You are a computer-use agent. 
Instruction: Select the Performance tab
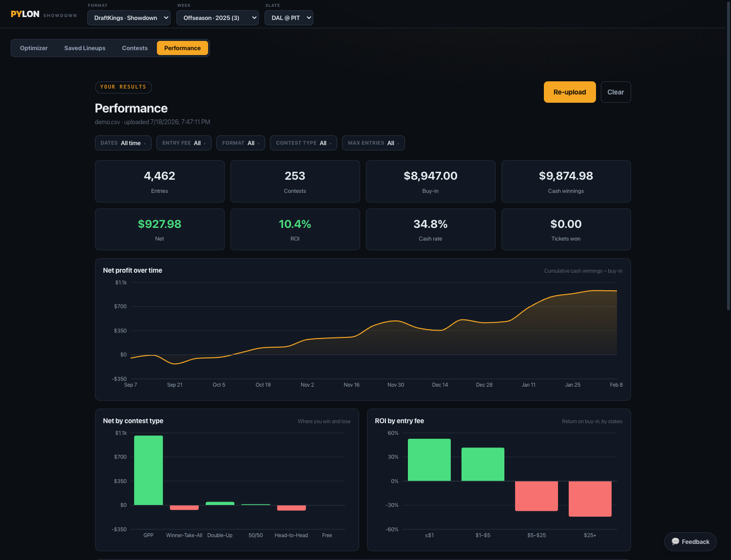pyautogui.click(x=182, y=48)
